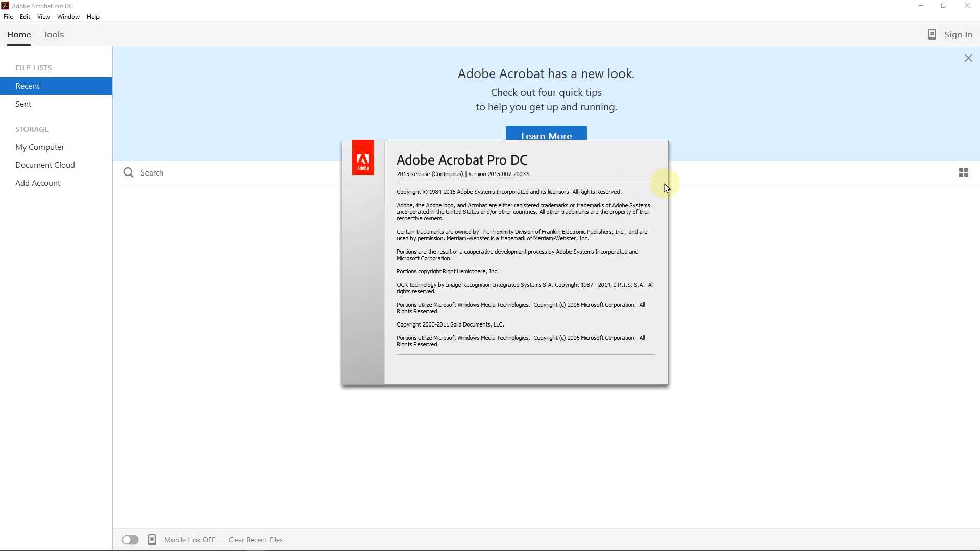Toggle the Mobile Link switch on

(130, 540)
